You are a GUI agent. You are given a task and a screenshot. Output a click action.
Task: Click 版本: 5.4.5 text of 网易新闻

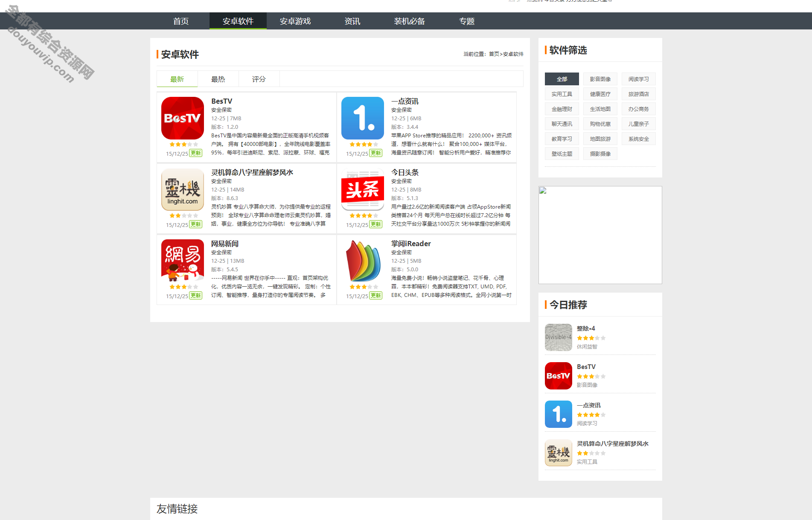[x=225, y=270]
